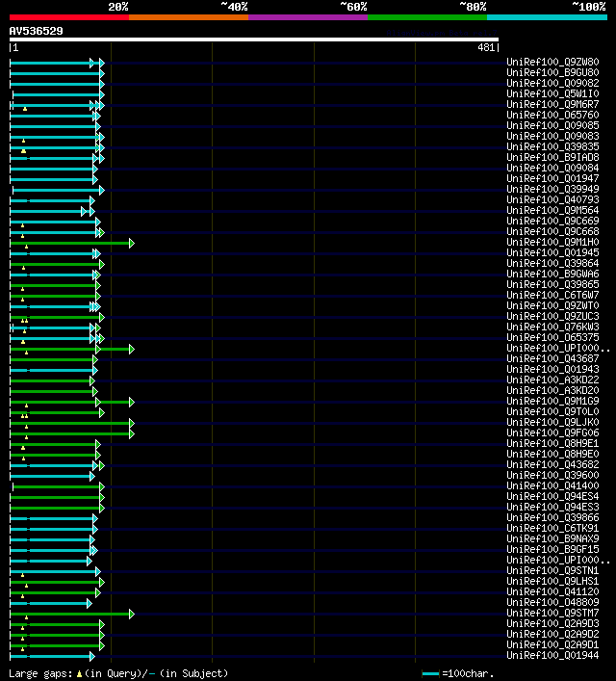The height and width of the screenshot is (681, 616).
Task: Select the UniRef100_Q39865 label
Action: (552, 284)
